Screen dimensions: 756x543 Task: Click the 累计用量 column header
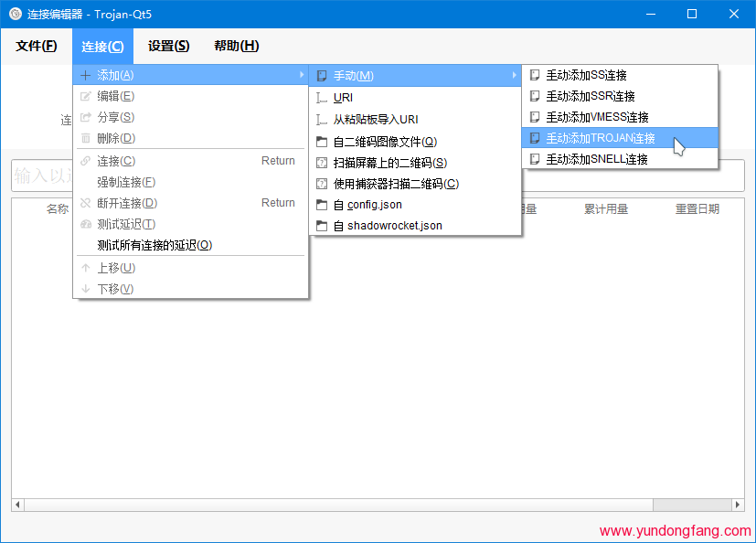pyautogui.click(x=606, y=209)
